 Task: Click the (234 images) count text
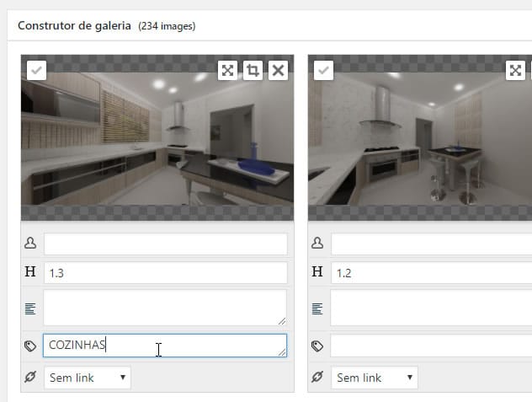(x=167, y=26)
